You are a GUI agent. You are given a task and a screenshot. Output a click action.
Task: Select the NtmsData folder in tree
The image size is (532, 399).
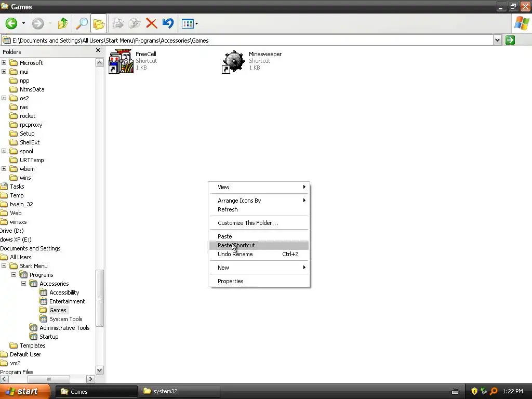32,89
